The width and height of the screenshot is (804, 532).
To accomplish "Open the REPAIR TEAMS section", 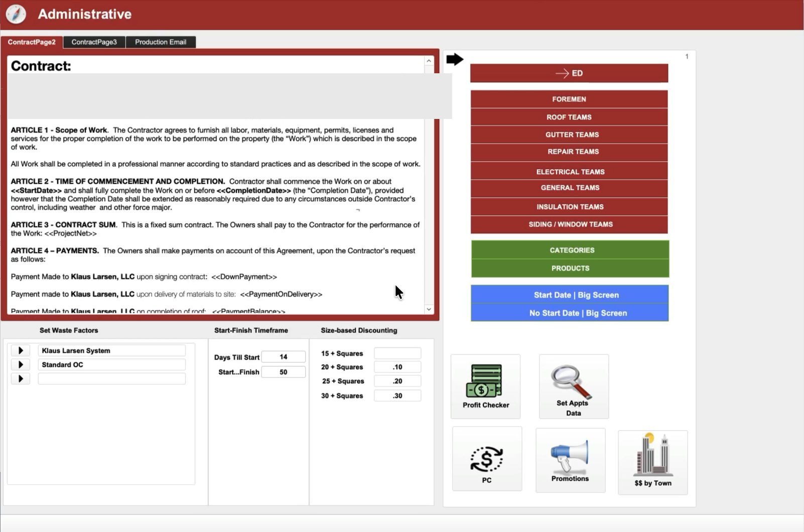I will [x=569, y=152].
